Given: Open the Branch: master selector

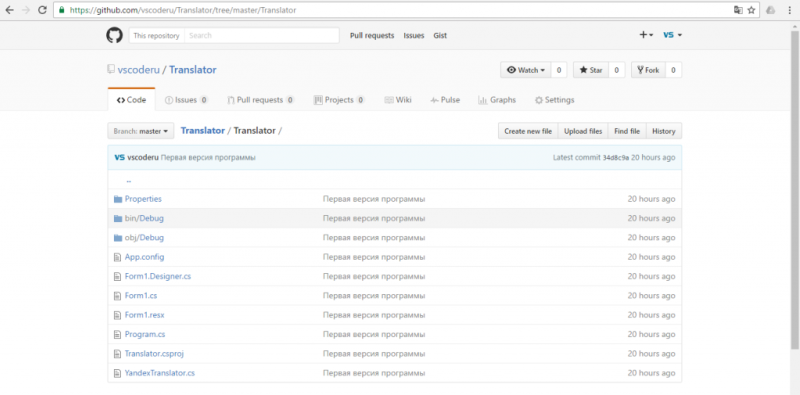Looking at the screenshot, I should [140, 131].
